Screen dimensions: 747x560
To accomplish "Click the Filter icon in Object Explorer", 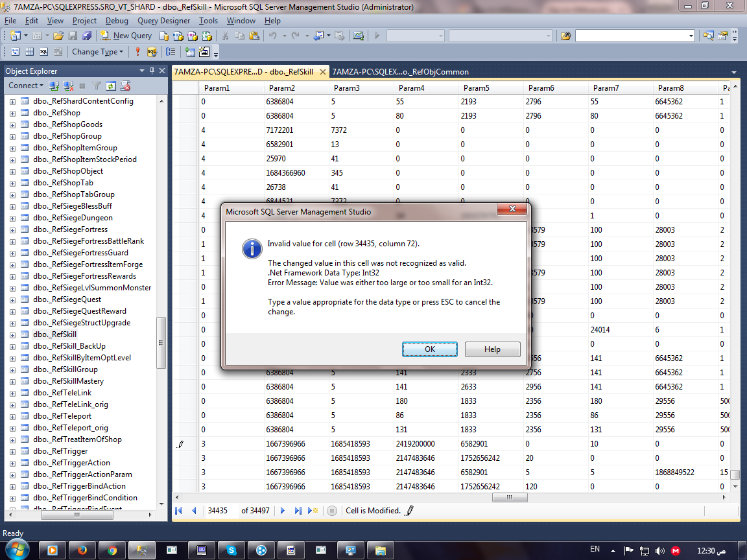I will tap(97, 86).
